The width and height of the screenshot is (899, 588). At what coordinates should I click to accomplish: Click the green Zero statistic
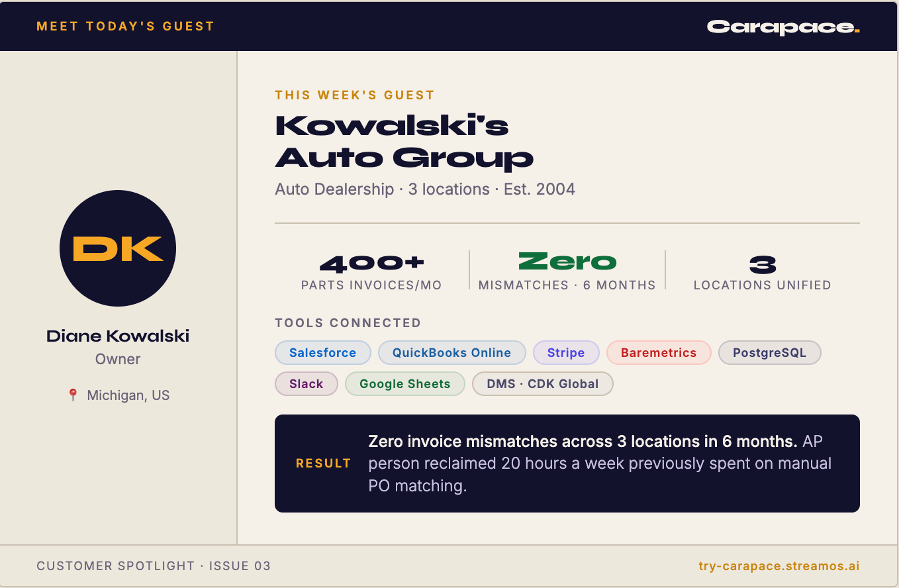coord(567,262)
